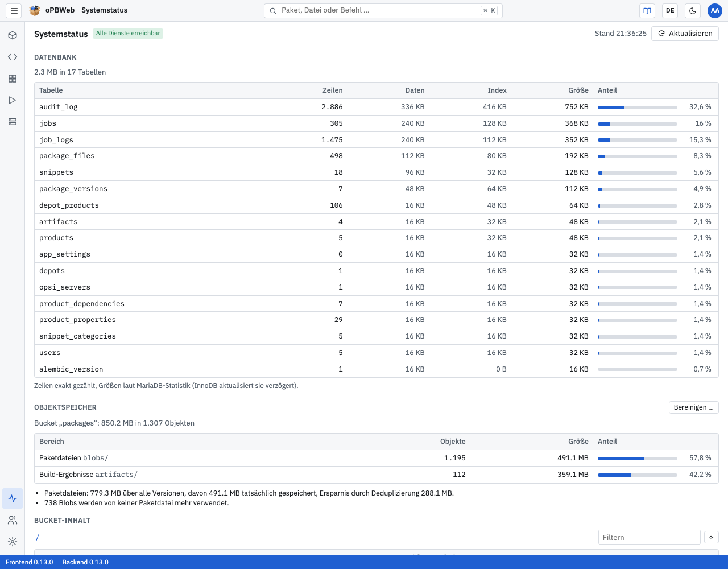Open the play triangle sidebar icon

pos(13,100)
